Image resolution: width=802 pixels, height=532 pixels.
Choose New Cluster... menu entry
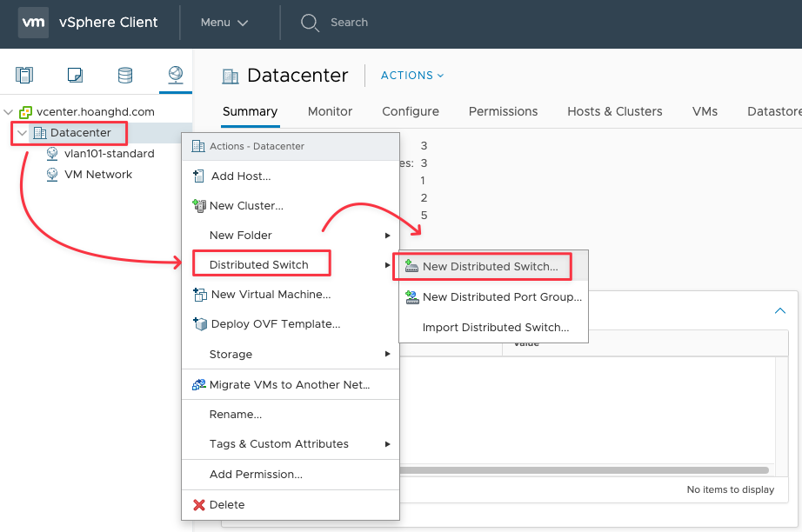coord(291,206)
